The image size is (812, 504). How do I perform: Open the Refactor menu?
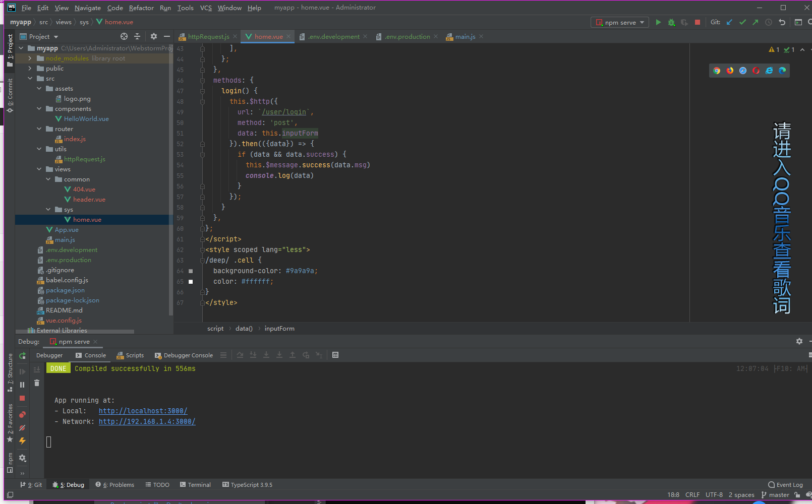(141, 8)
